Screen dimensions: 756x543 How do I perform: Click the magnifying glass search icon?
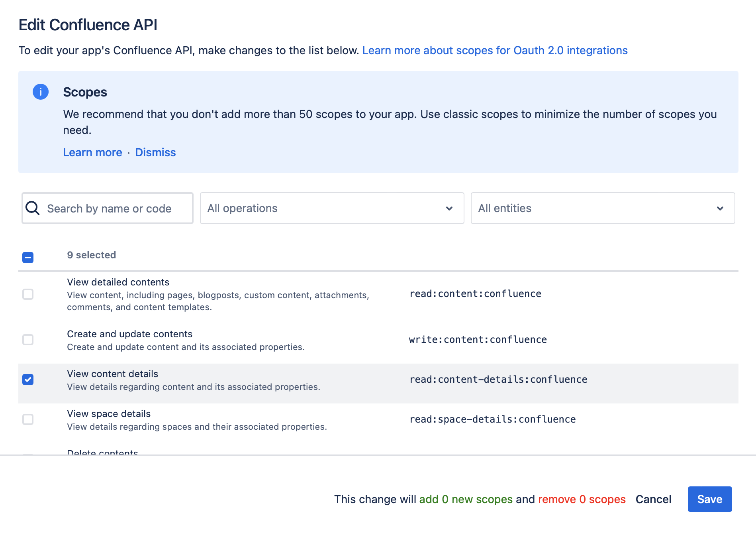[x=33, y=208]
